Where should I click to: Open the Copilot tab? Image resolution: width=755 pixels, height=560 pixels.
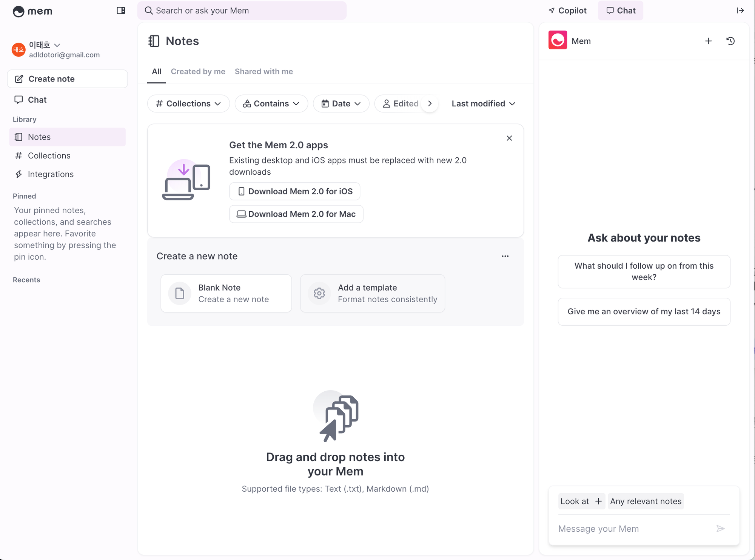click(x=567, y=11)
